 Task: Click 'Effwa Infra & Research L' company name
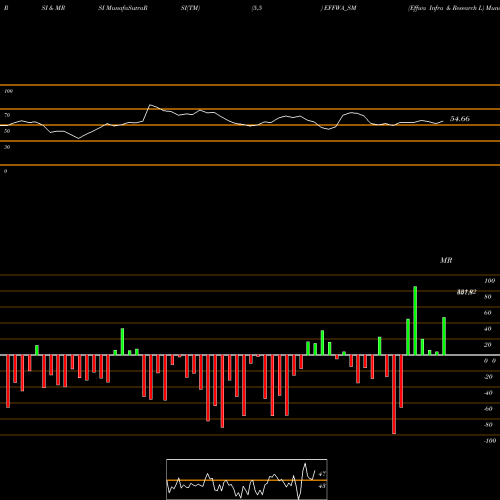(x=446, y=8)
